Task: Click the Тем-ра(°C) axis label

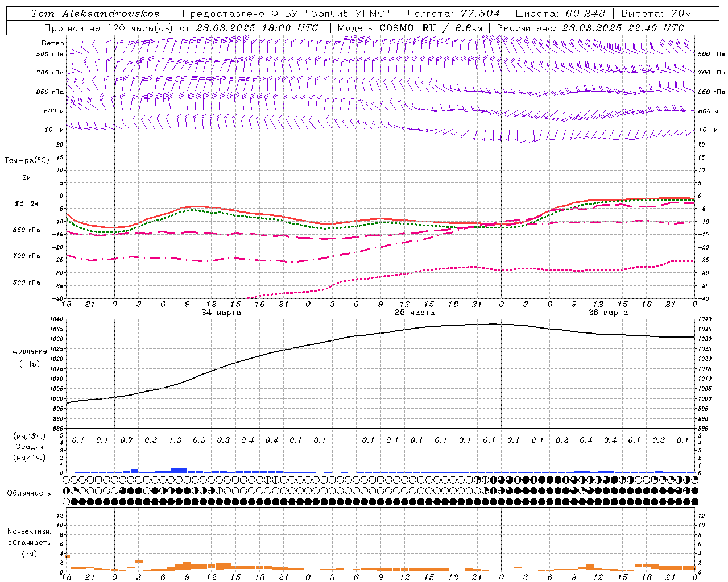Action: (x=27, y=161)
